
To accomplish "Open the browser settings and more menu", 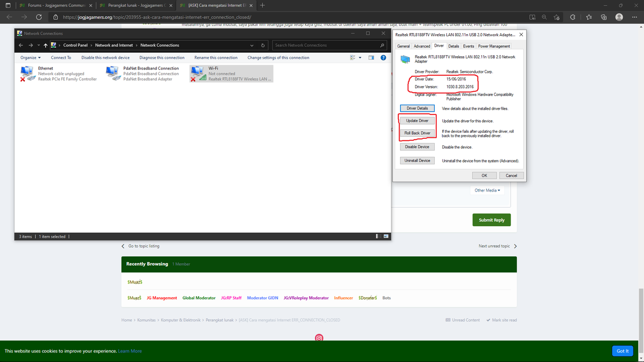I will pos(633,17).
